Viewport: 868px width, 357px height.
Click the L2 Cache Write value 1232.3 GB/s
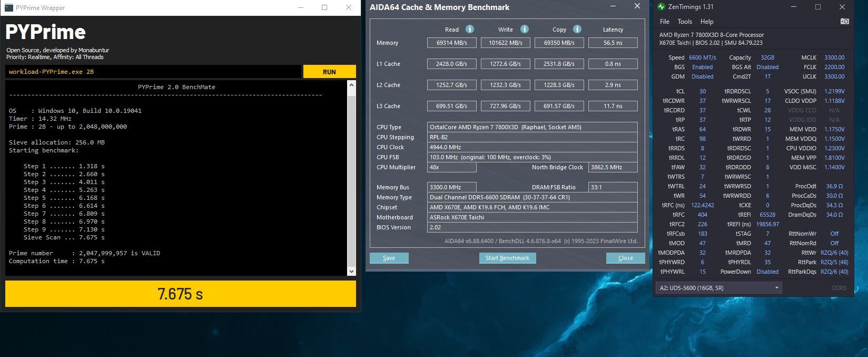(x=506, y=85)
